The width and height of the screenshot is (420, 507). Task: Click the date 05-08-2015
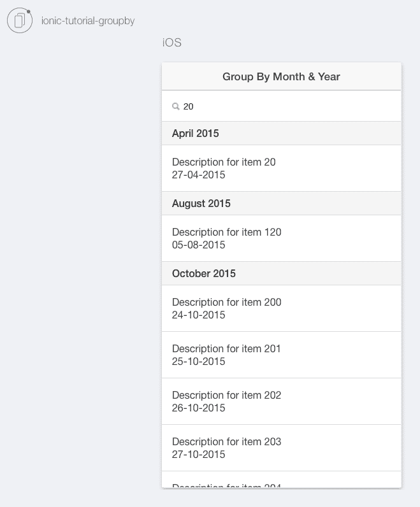(198, 245)
